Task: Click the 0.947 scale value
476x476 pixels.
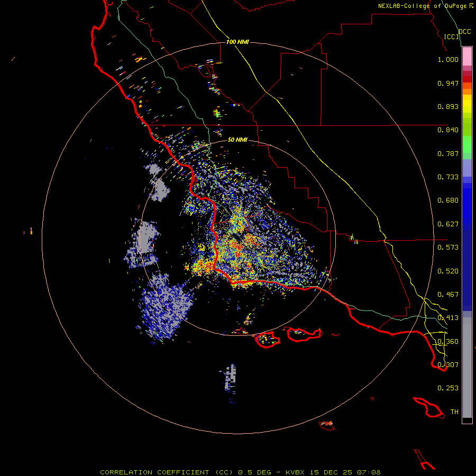Action: pyautogui.click(x=448, y=83)
